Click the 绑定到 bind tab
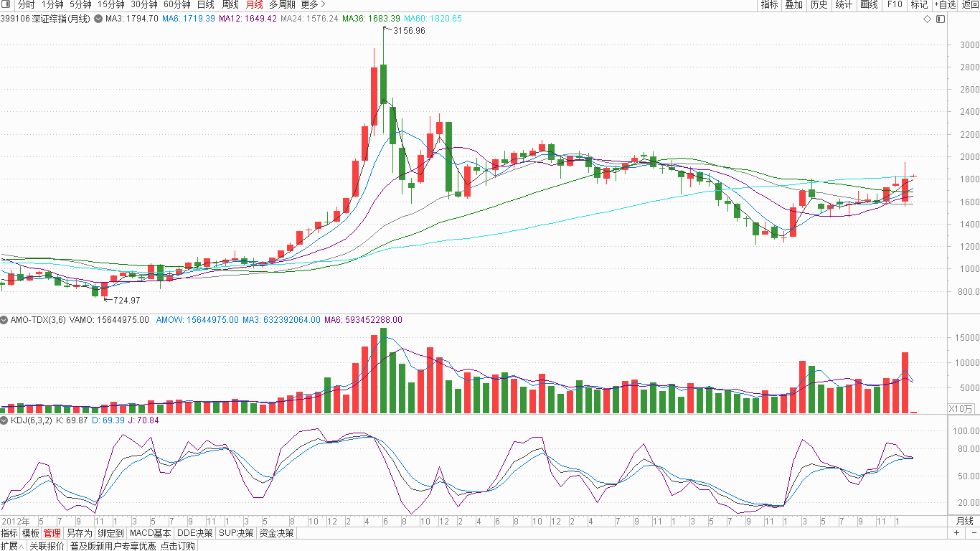This screenshot has height=551, width=980. click(x=110, y=533)
